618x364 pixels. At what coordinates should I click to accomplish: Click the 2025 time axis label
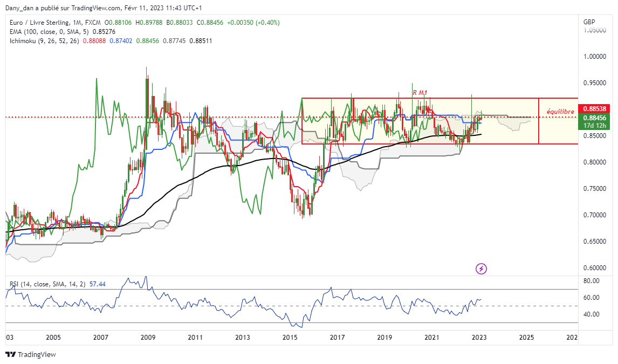tap(526, 338)
